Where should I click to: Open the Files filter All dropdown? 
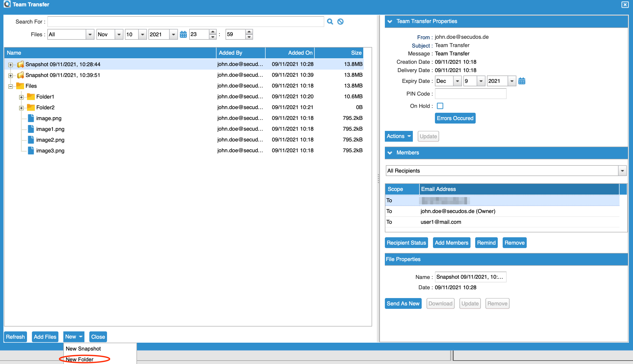(x=90, y=35)
